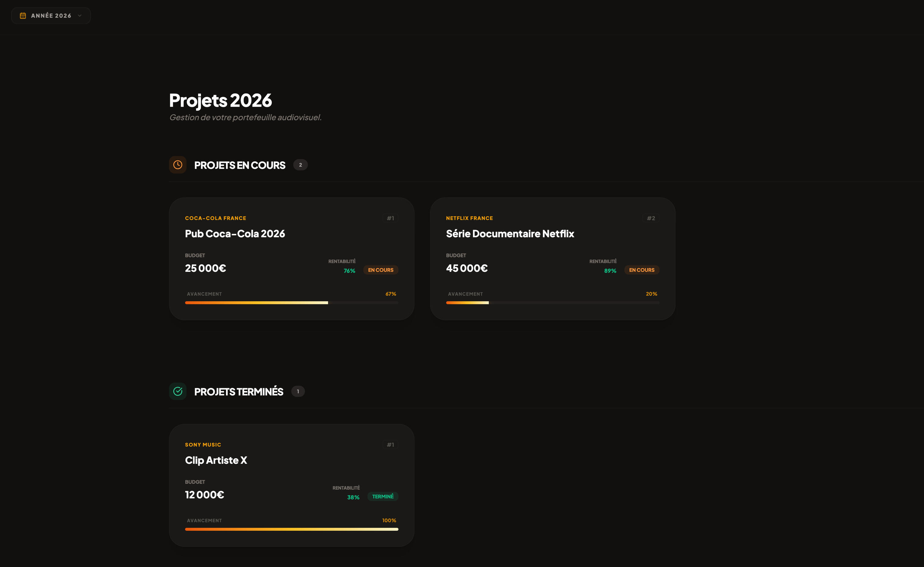Click the #1 tag on Coca-Cola card
Viewport: 924px width, 567px height.
(390, 218)
